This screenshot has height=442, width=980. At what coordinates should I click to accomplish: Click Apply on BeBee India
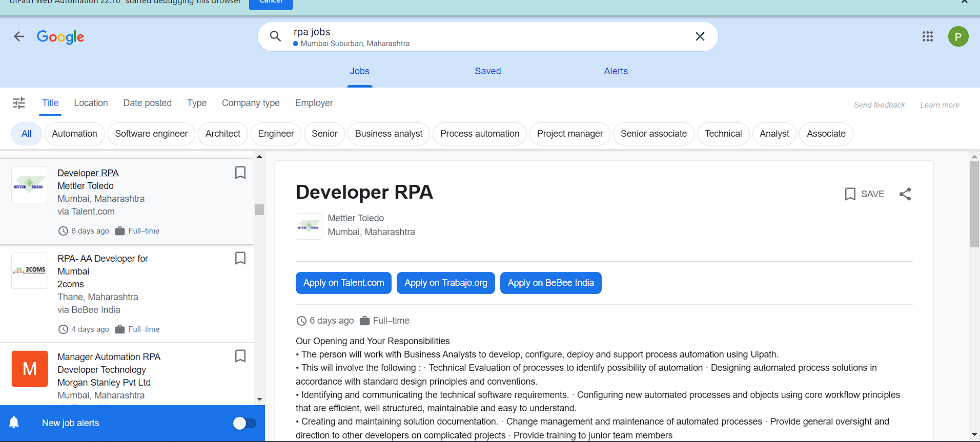point(551,283)
